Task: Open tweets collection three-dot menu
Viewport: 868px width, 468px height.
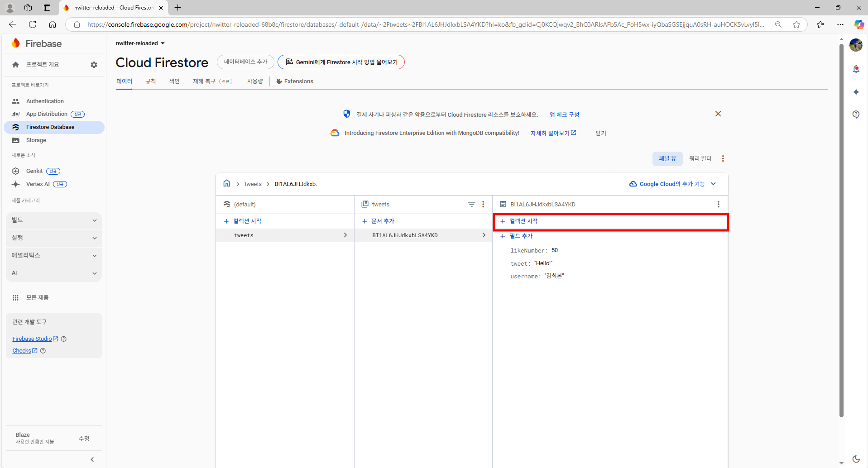Action: [x=483, y=204]
